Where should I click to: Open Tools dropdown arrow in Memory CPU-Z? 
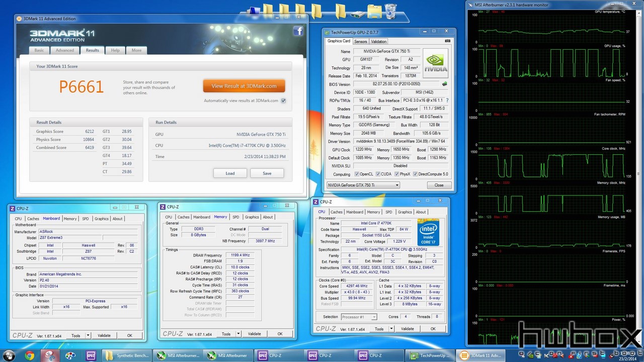click(239, 334)
